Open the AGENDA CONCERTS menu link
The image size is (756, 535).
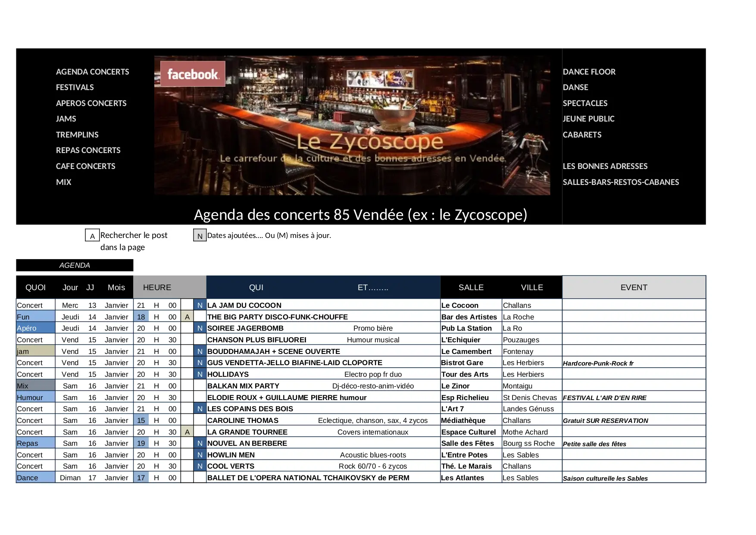point(92,72)
